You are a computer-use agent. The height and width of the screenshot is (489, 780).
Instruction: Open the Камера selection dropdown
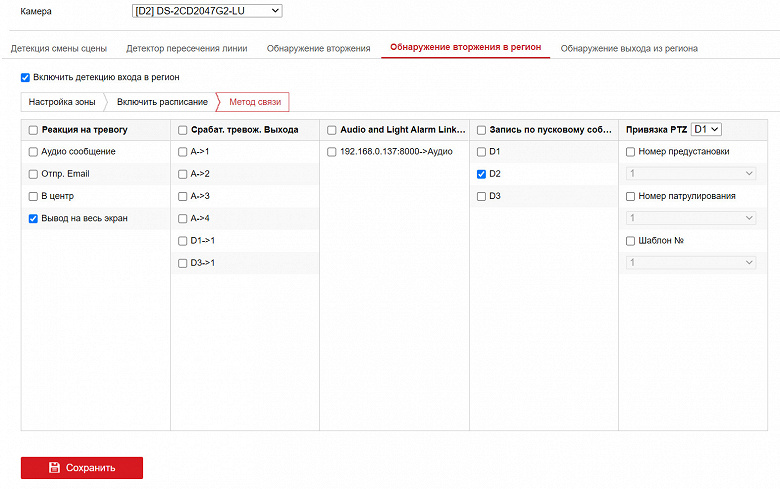tap(207, 11)
